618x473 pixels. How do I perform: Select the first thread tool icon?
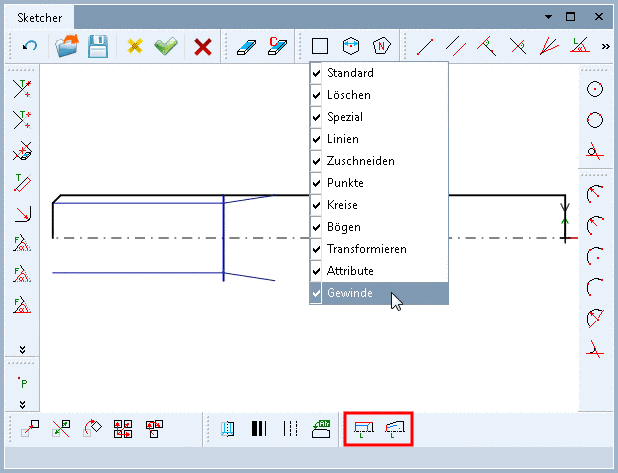tap(363, 429)
